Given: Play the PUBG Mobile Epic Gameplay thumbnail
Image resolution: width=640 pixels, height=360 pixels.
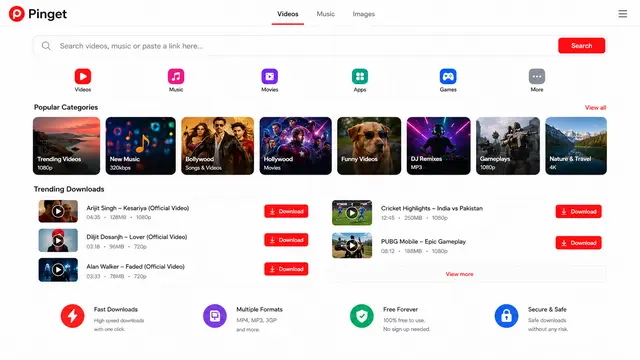Looking at the screenshot, I should click(x=352, y=245).
